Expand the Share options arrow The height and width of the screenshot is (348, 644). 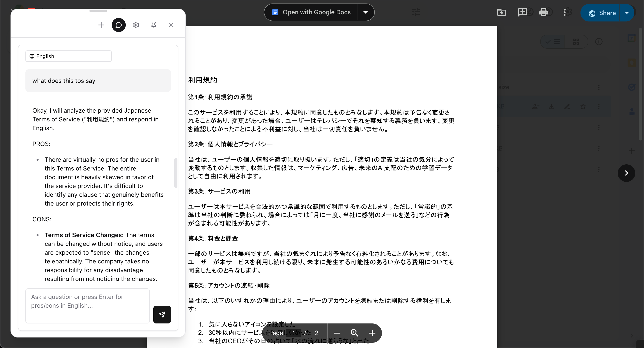click(626, 13)
